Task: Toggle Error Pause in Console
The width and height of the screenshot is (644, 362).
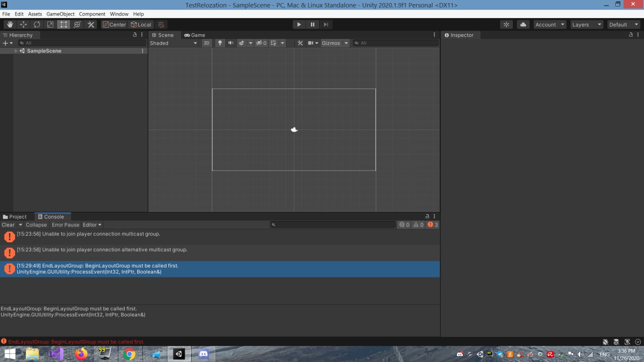Action: click(x=65, y=225)
